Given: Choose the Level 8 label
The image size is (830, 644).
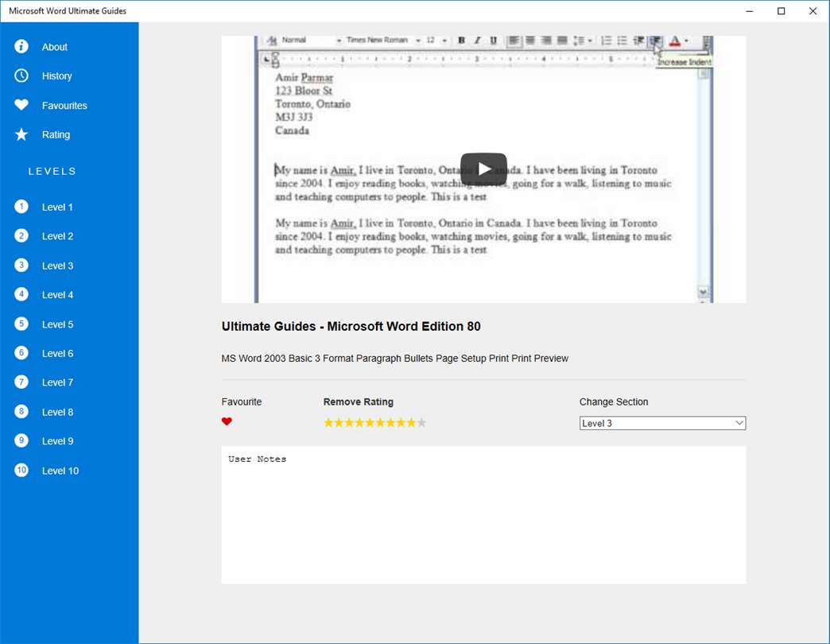Looking at the screenshot, I should tap(58, 412).
